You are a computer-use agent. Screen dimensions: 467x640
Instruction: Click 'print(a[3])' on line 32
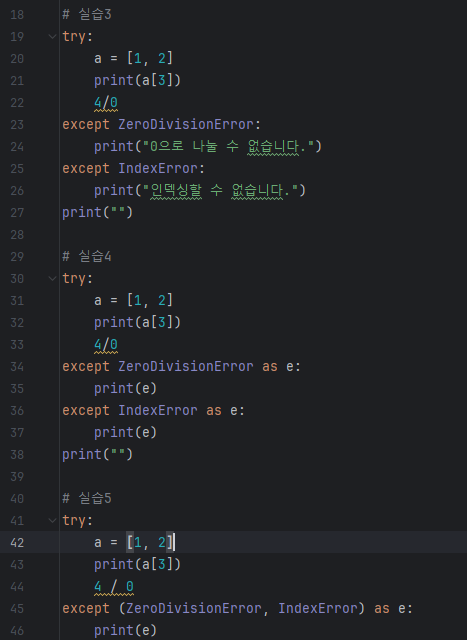point(137,322)
